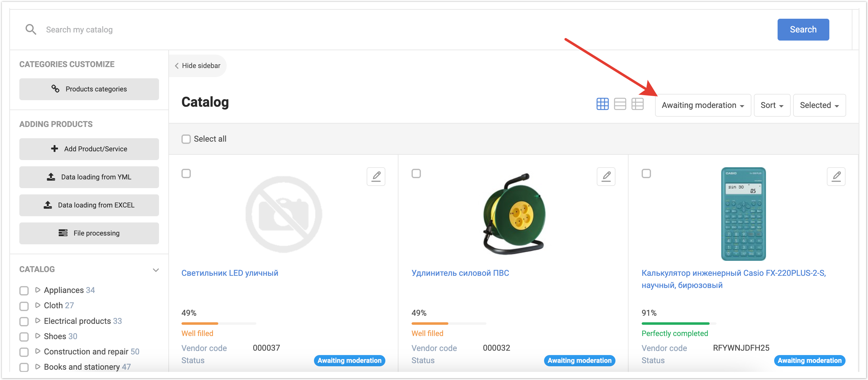The width and height of the screenshot is (868, 380).
Task: Open Data loading from YML
Action: click(x=89, y=177)
